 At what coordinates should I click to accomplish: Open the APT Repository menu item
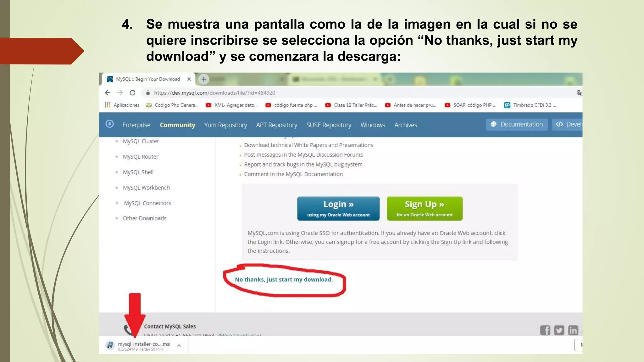276,125
